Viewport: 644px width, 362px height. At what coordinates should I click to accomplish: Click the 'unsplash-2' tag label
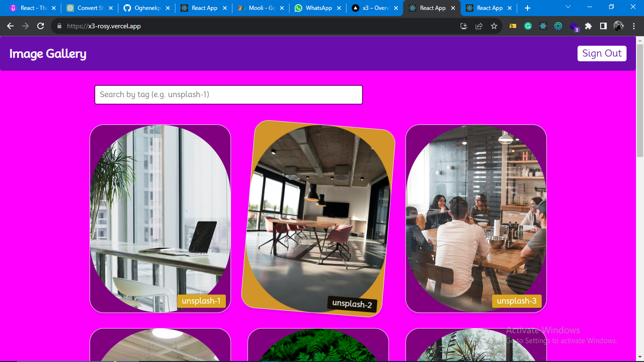point(352,304)
